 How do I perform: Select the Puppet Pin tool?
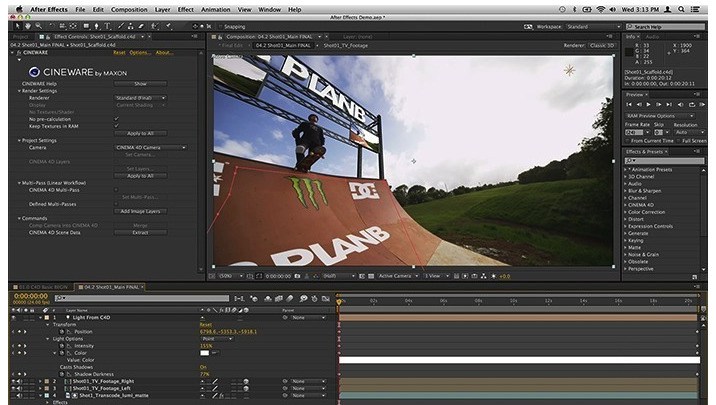tap(168, 26)
